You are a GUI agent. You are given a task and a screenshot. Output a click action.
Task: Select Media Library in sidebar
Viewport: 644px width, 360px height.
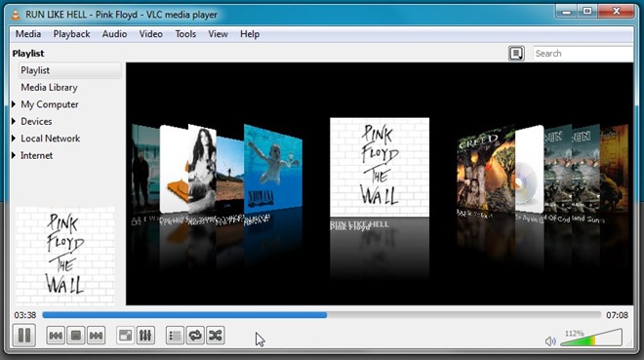tap(50, 88)
